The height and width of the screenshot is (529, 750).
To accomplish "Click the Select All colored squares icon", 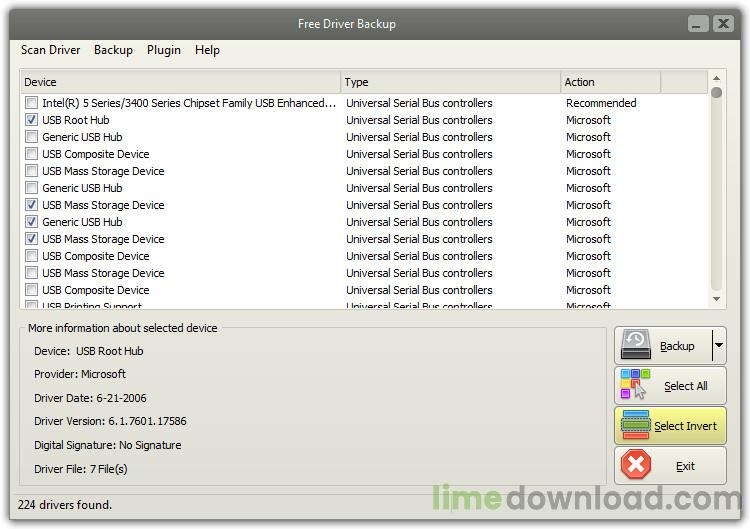I will [635, 384].
